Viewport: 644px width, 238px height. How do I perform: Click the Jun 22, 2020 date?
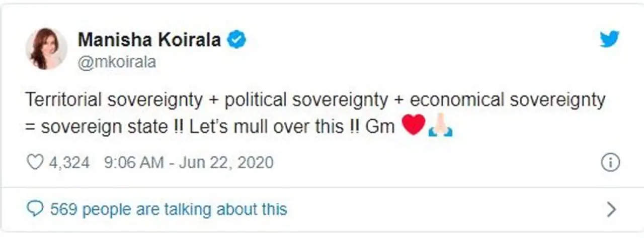pyautogui.click(x=225, y=163)
